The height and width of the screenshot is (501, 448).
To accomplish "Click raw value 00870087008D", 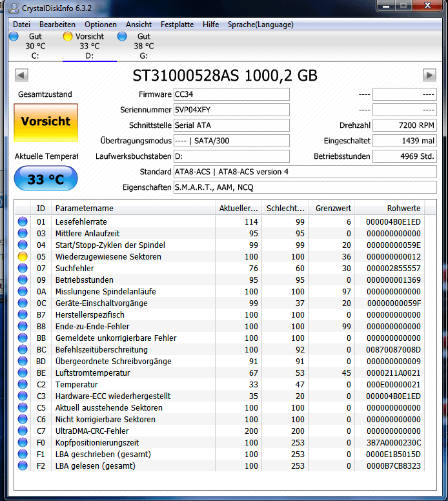I will coord(394,349).
